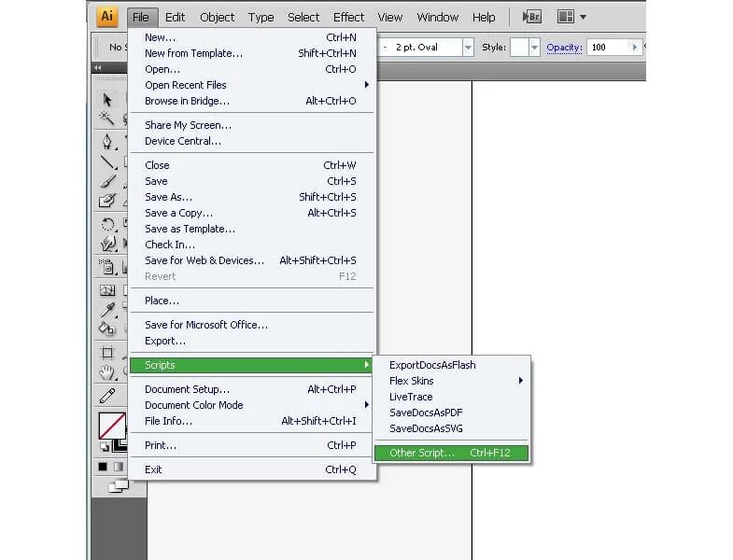The image size is (733, 560).
Task: Choose Print… menu item
Action: coord(251,445)
